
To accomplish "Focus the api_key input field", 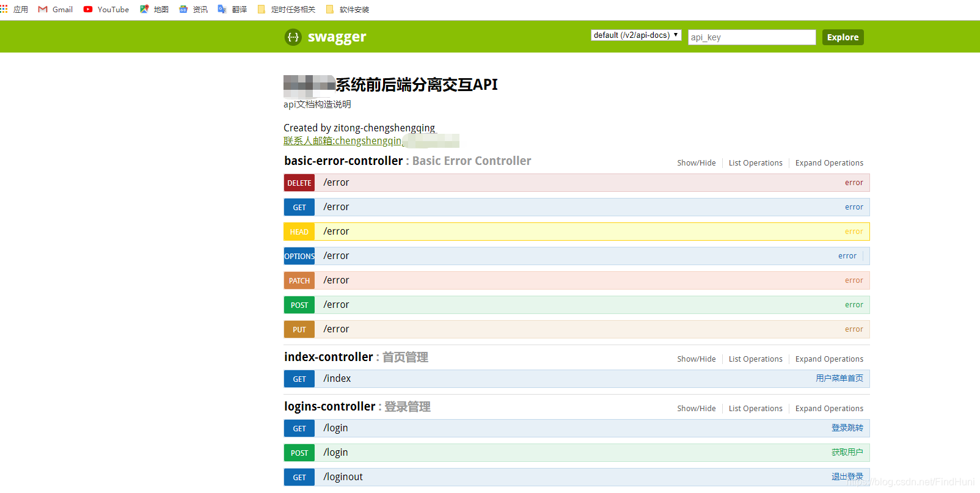I will pos(751,37).
